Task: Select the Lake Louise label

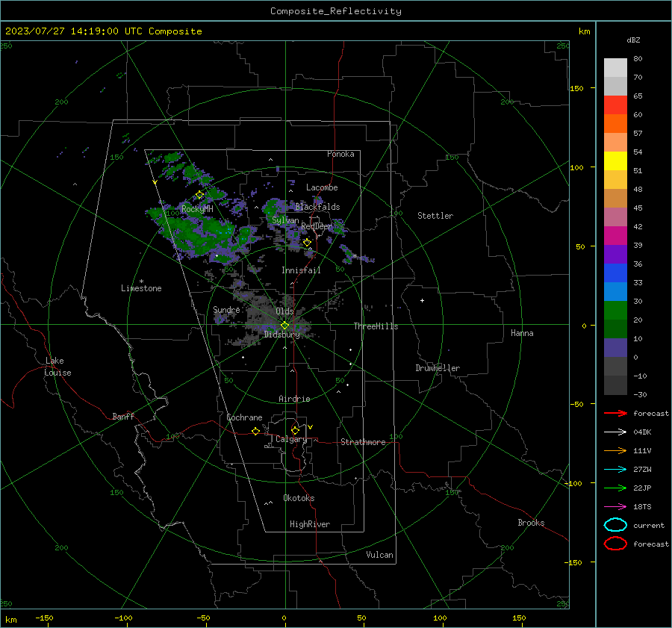Action: [x=57, y=367]
